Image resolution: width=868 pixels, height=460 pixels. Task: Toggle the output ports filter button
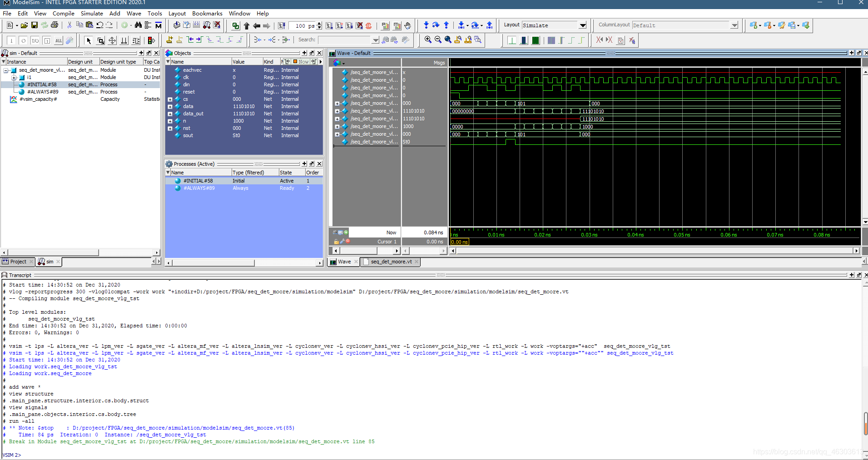tap(23, 40)
